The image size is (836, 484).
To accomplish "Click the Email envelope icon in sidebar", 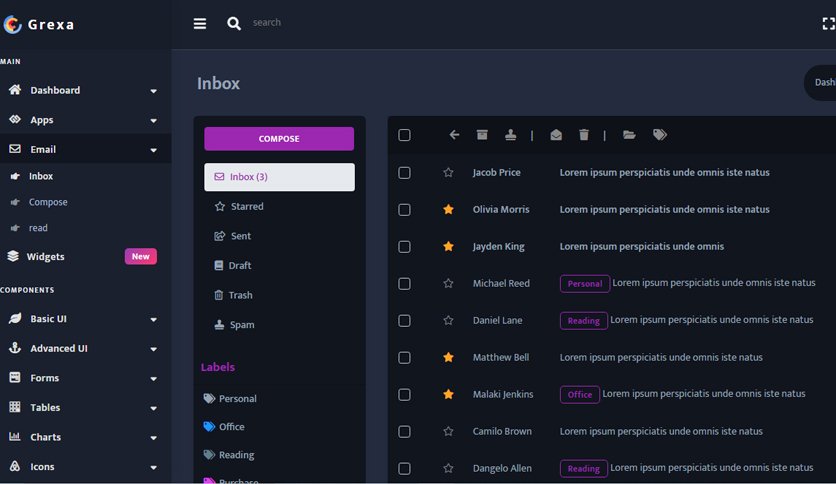I will [15, 149].
